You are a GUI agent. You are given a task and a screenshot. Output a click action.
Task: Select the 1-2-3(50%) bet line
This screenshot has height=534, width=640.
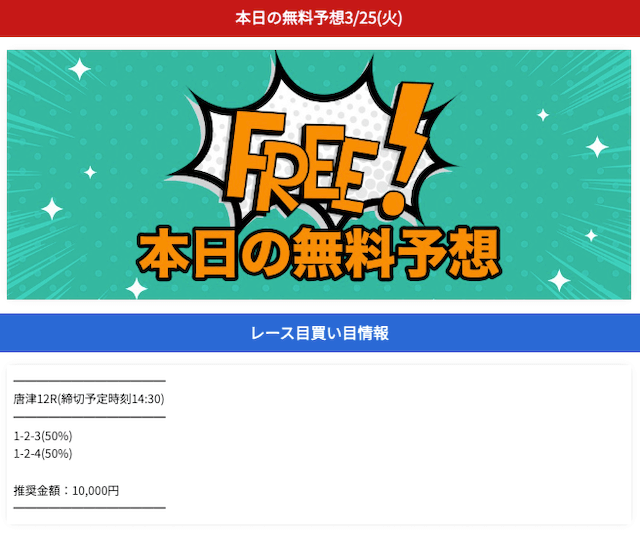pos(43,436)
